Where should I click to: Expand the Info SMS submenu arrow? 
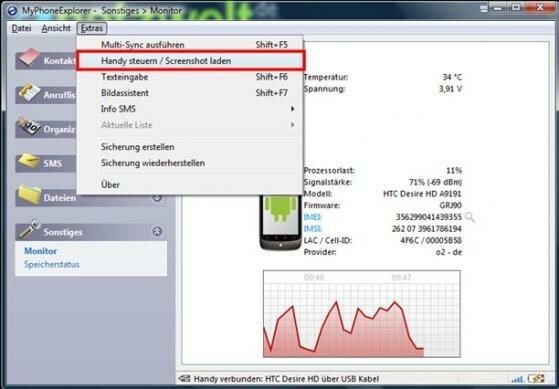pyautogui.click(x=292, y=109)
